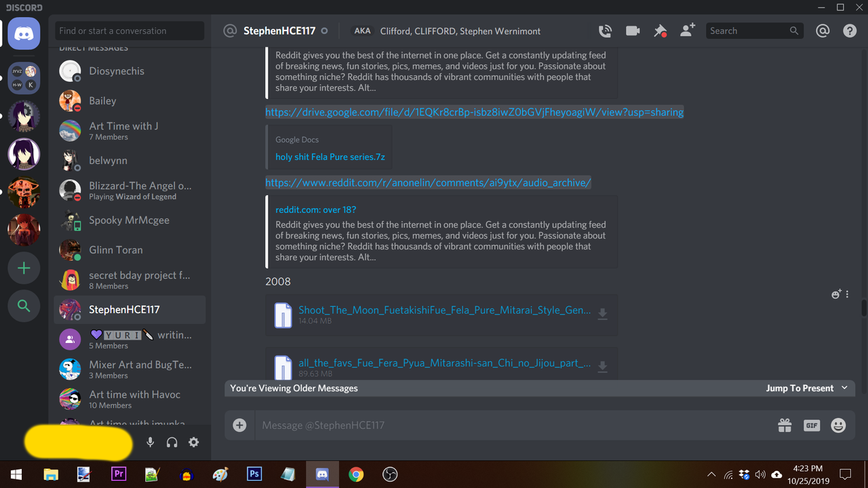Open the mentions inbox
Screen dimensions: 868x488
click(x=823, y=31)
